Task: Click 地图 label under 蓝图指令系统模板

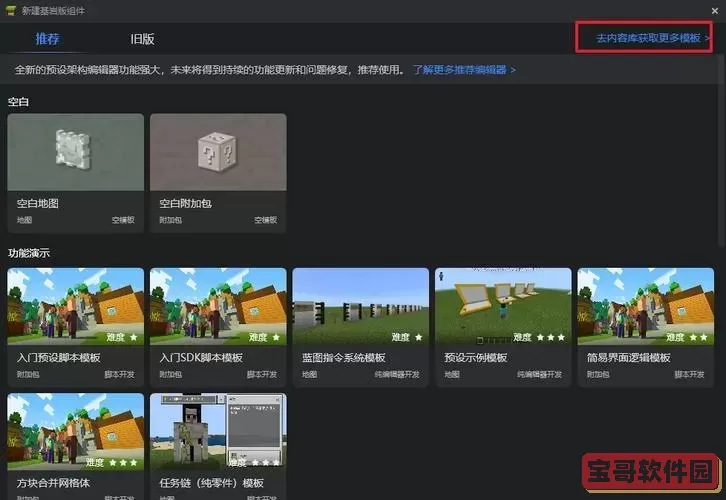Action: click(310, 374)
